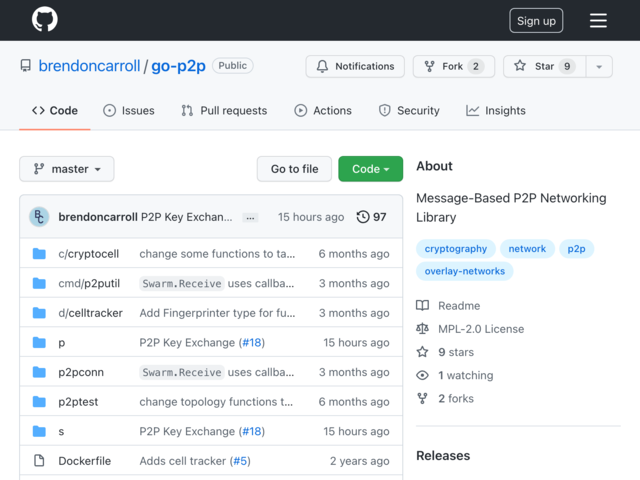
Task: Expand the commit message ellipsis
Action: (x=250, y=218)
